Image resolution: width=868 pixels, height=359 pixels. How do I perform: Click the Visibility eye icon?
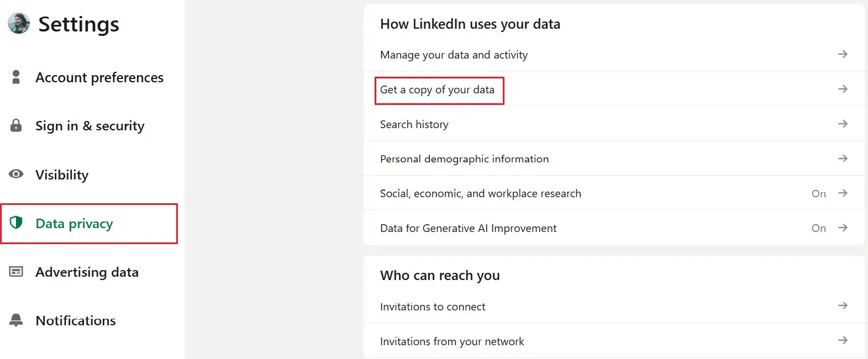coord(16,174)
